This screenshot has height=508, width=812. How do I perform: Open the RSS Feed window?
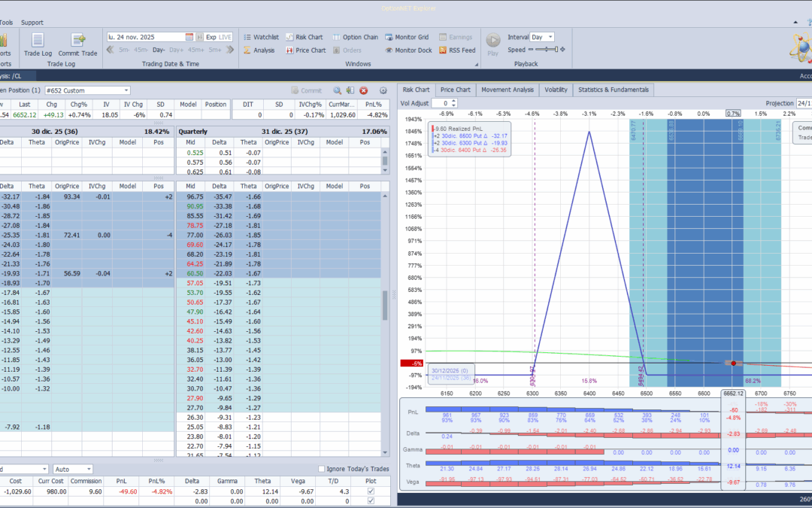[x=456, y=50]
